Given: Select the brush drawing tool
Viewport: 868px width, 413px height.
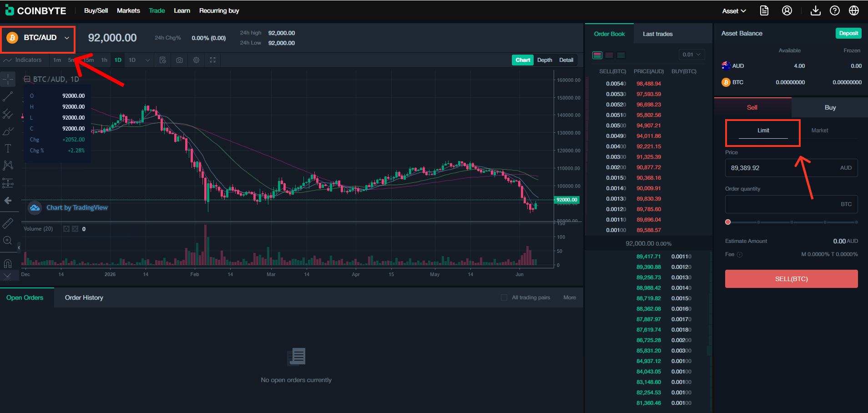Looking at the screenshot, I should click(x=8, y=131).
